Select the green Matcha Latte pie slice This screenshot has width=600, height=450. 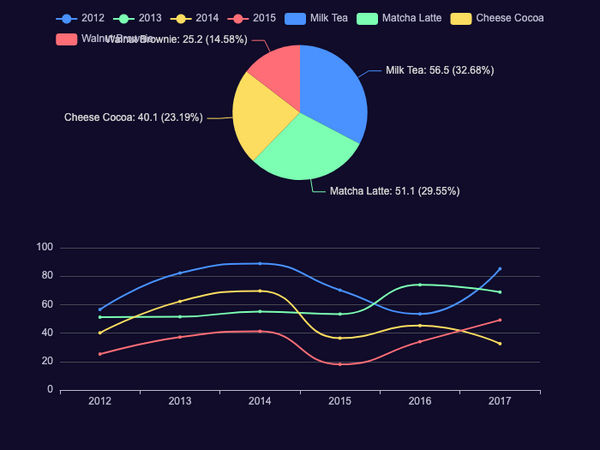308,151
